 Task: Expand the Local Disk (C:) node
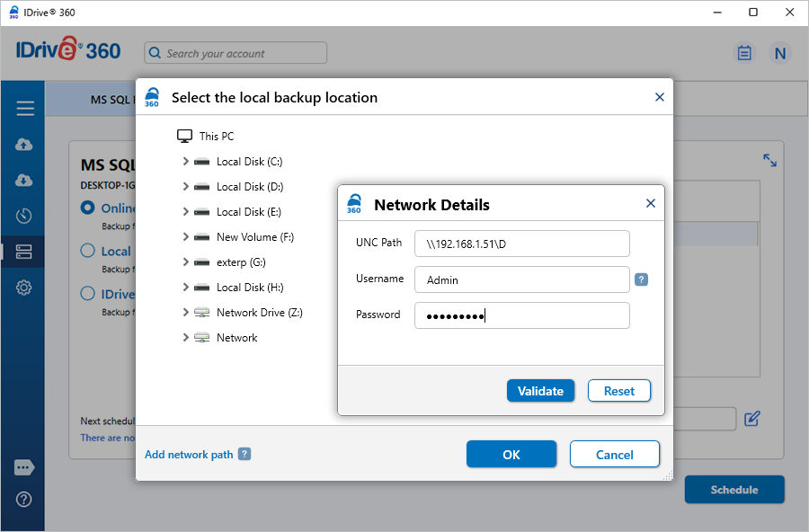[185, 162]
